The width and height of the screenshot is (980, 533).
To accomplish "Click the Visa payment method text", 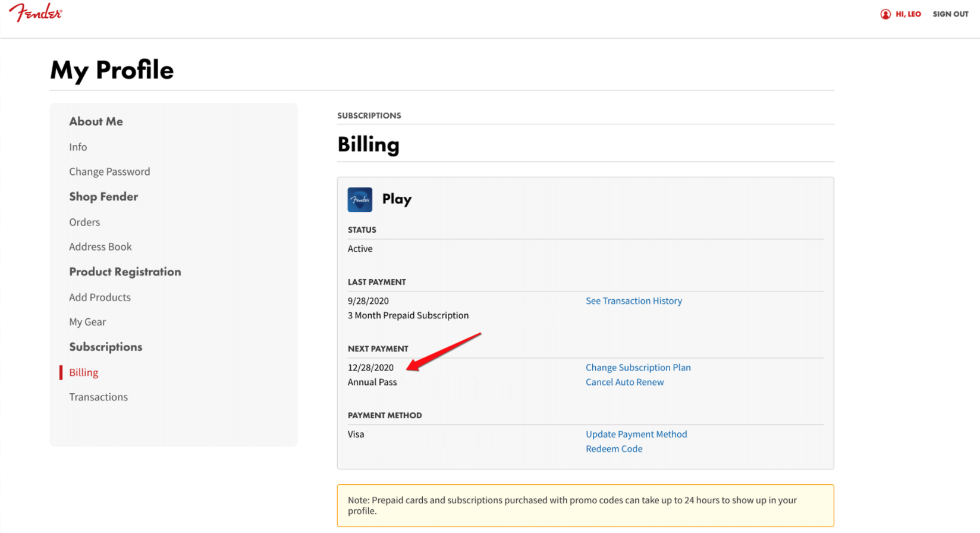I will [356, 434].
